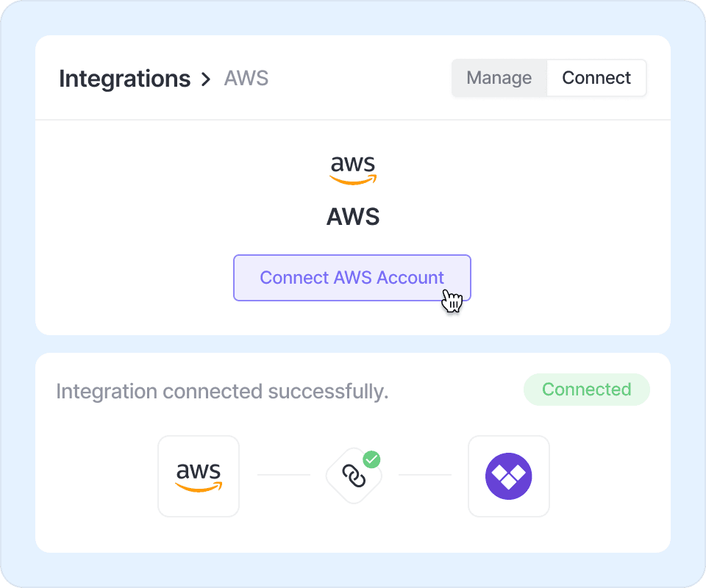
Task: Click the AWS logo tile in connection diagram
Action: pyautogui.click(x=199, y=476)
